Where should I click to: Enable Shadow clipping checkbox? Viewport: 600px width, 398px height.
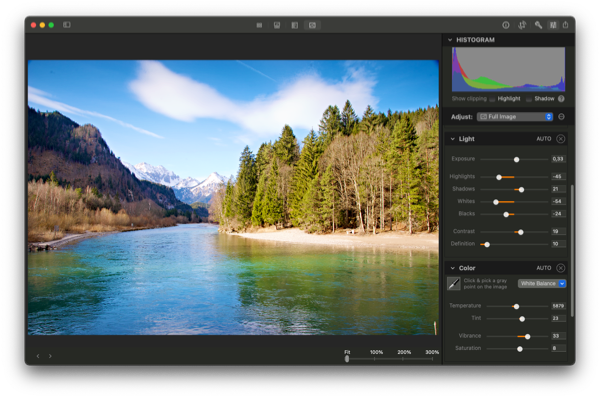528,99
